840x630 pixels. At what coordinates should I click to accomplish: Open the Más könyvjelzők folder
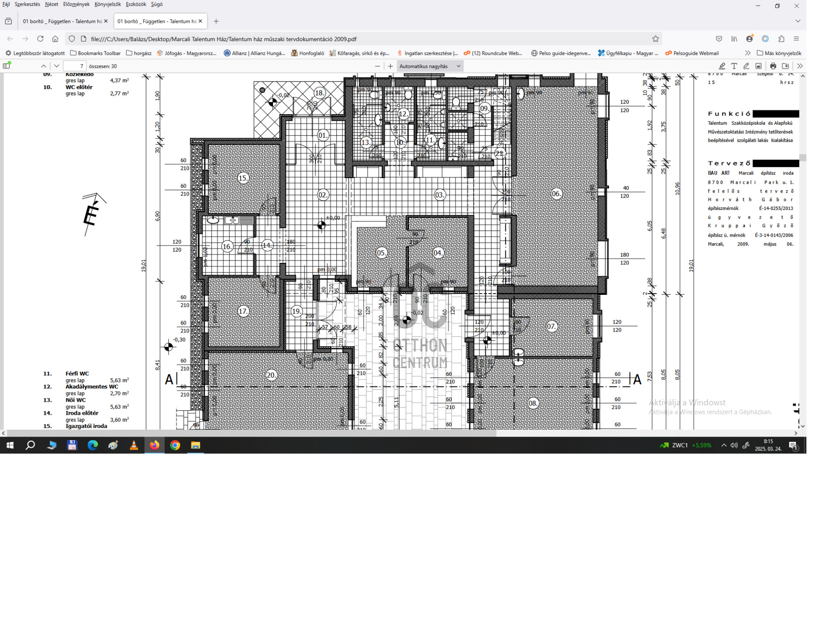click(779, 53)
